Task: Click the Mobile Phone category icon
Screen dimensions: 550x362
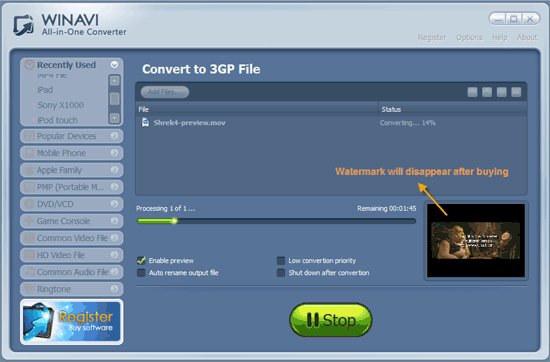Action: coord(29,153)
